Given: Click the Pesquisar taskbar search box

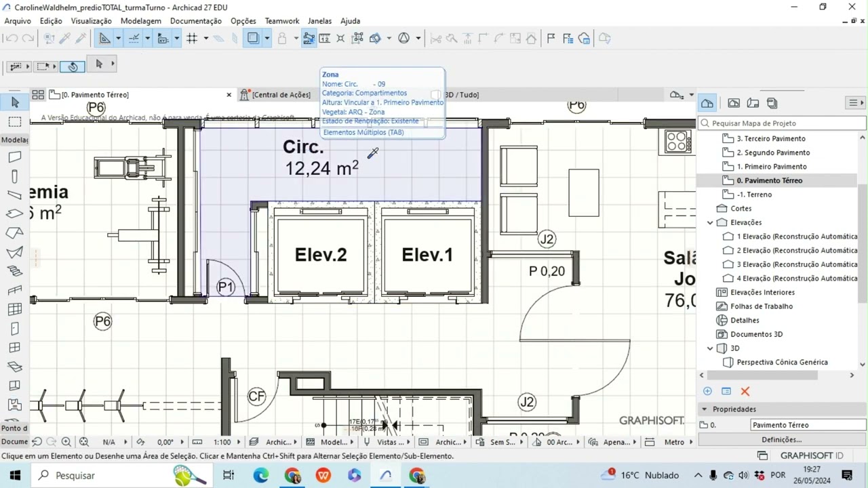Looking at the screenshot, I should tap(122, 476).
